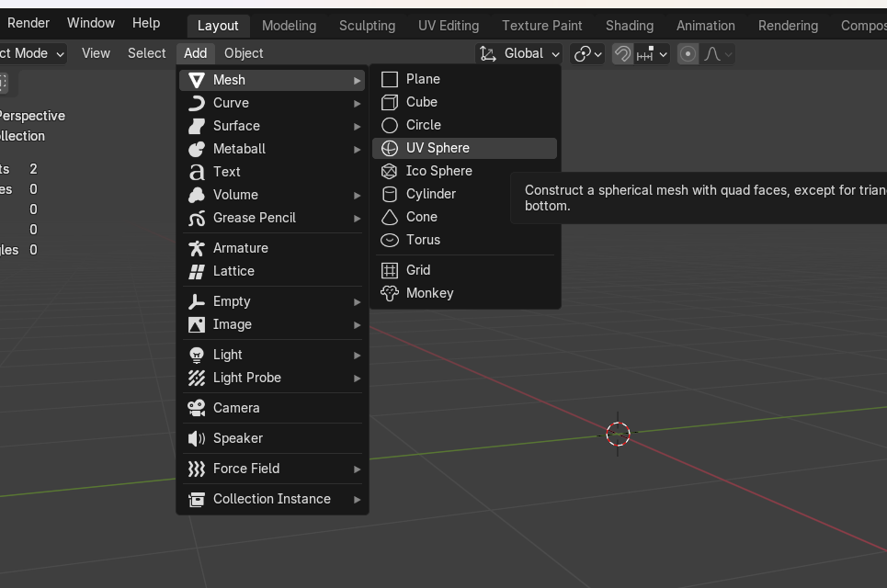Click the Camera icon in Add menu
887x588 pixels.
(197, 408)
